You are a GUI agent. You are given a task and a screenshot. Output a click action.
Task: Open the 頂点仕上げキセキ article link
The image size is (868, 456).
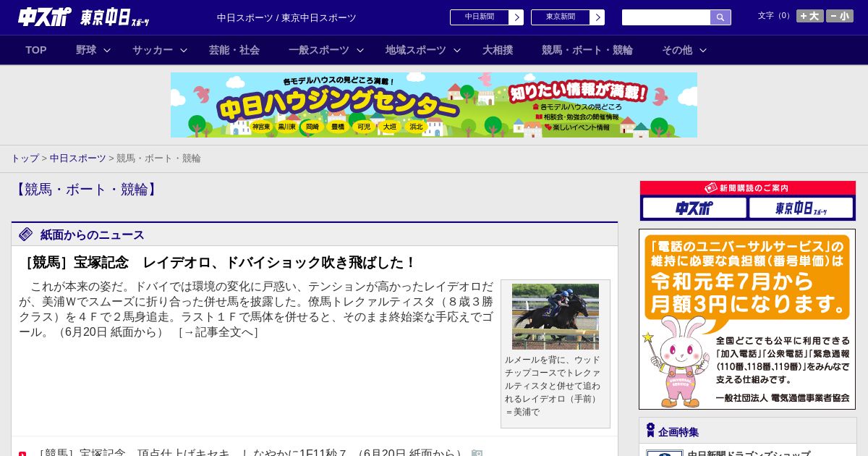coord(250,453)
